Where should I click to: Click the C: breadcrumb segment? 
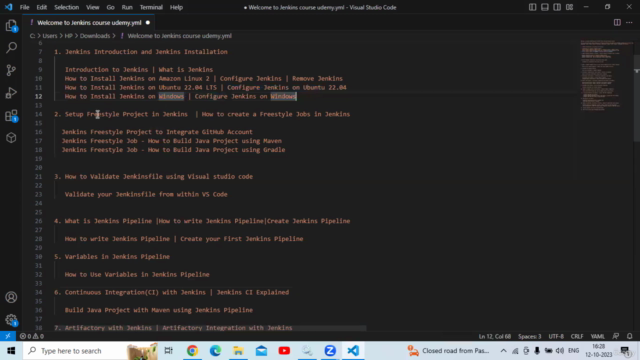tap(32, 36)
